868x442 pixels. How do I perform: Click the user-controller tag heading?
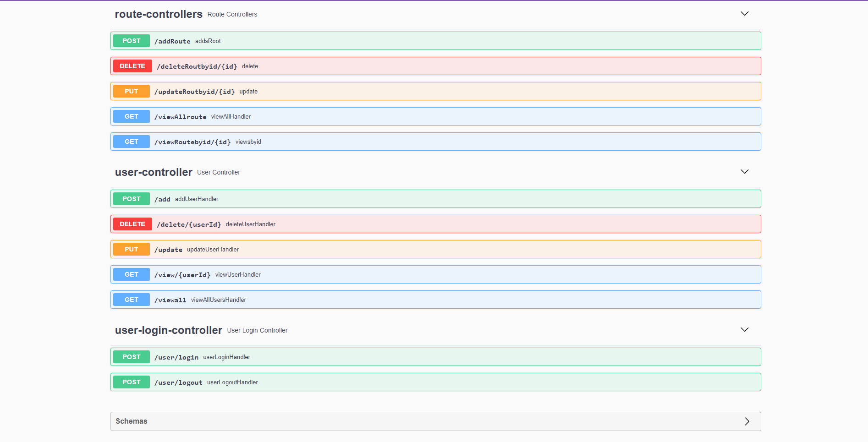point(154,172)
